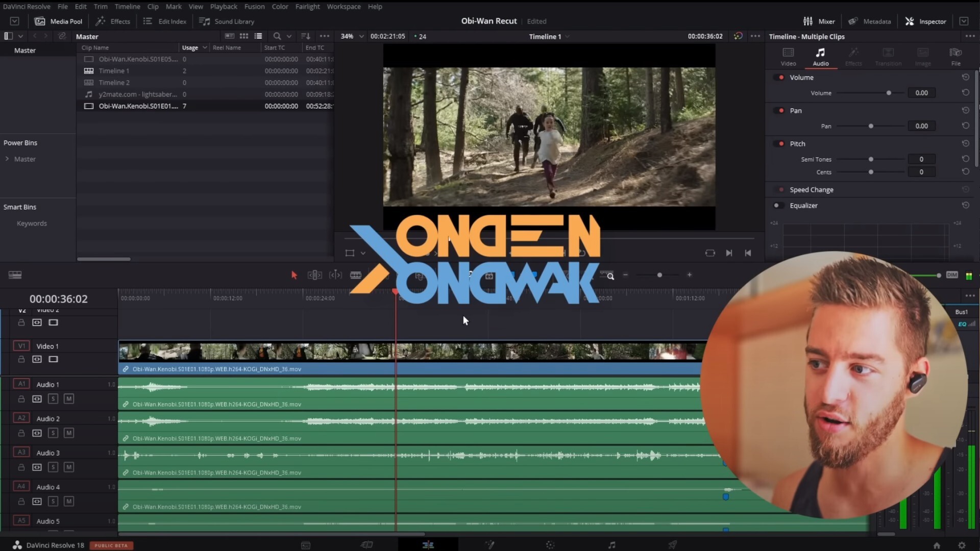
Task: Choose the Blade Edit Mode tool
Action: (x=356, y=275)
